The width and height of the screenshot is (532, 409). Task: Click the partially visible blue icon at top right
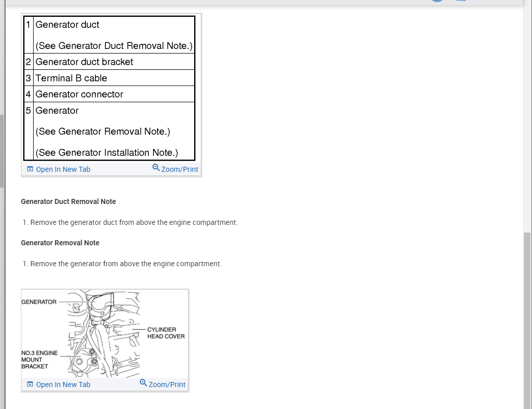[461, 1]
